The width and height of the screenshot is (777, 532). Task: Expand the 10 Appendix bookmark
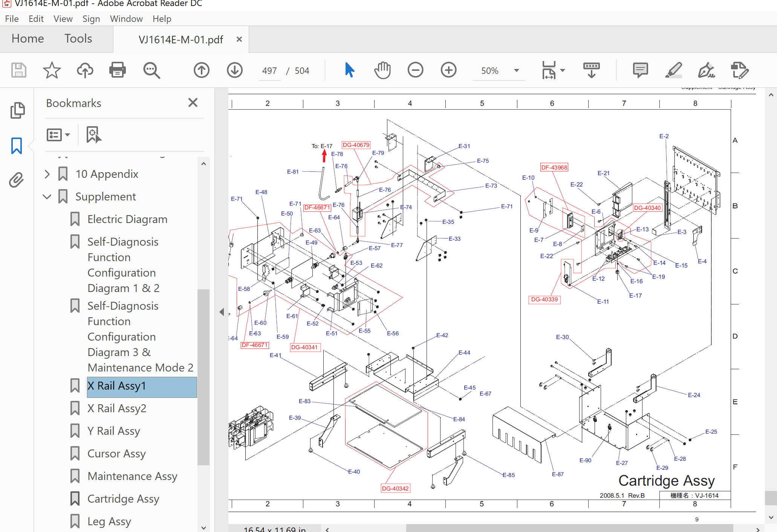tap(47, 174)
